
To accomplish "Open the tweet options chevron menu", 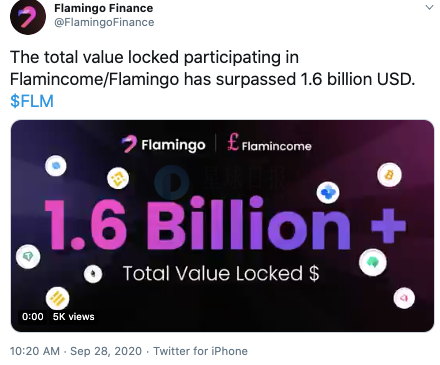I will [429, 8].
